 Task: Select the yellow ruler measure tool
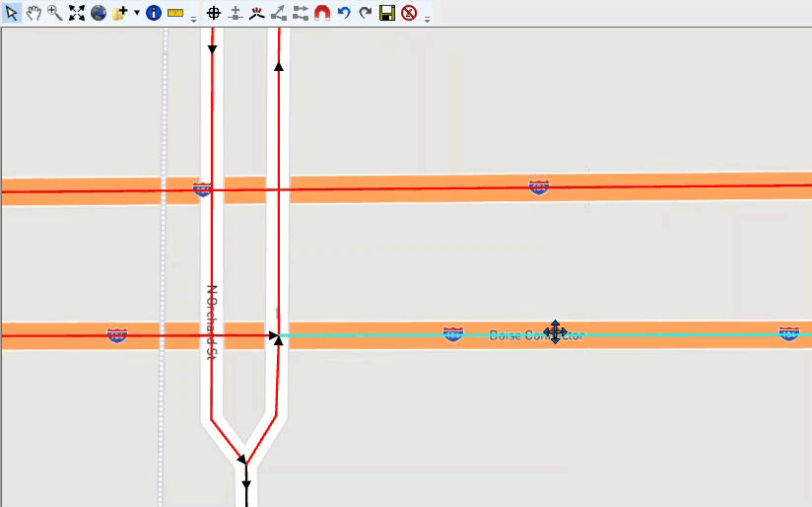tap(175, 13)
